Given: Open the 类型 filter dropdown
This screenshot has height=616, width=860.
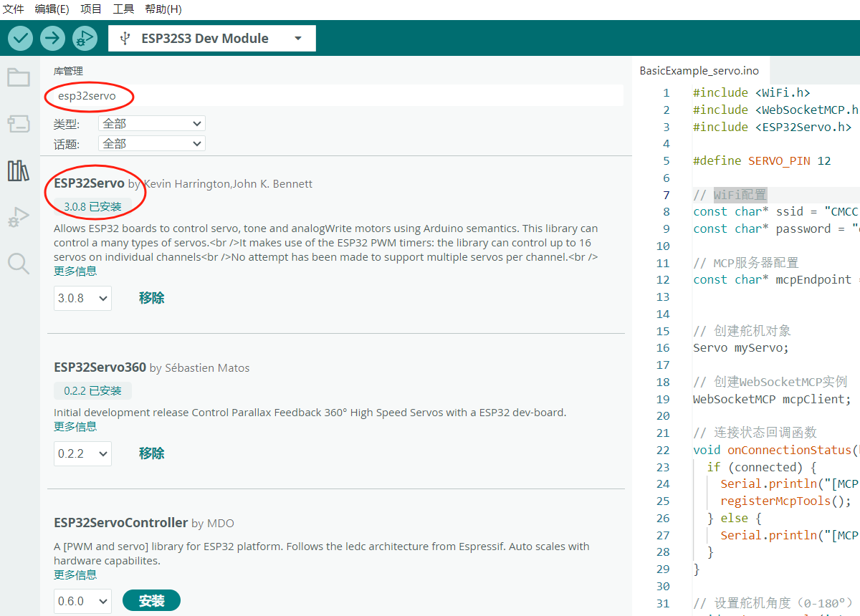Looking at the screenshot, I should [x=152, y=123].
